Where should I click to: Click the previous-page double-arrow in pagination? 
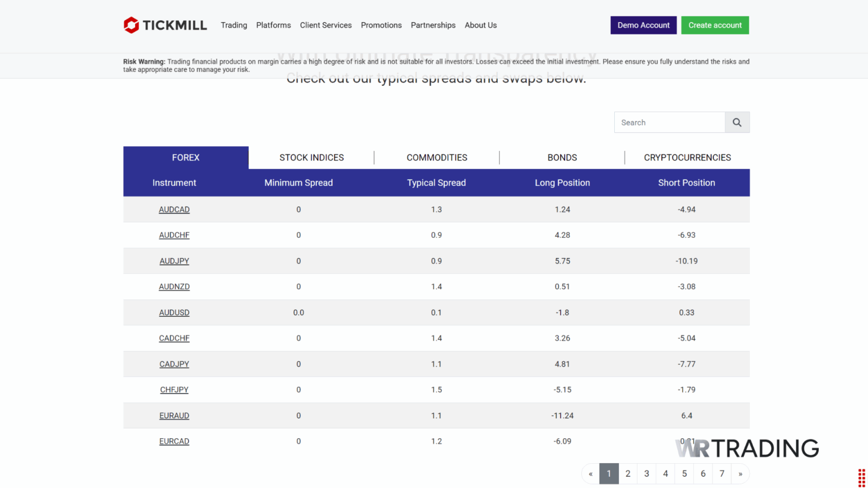tap(591, 473)
